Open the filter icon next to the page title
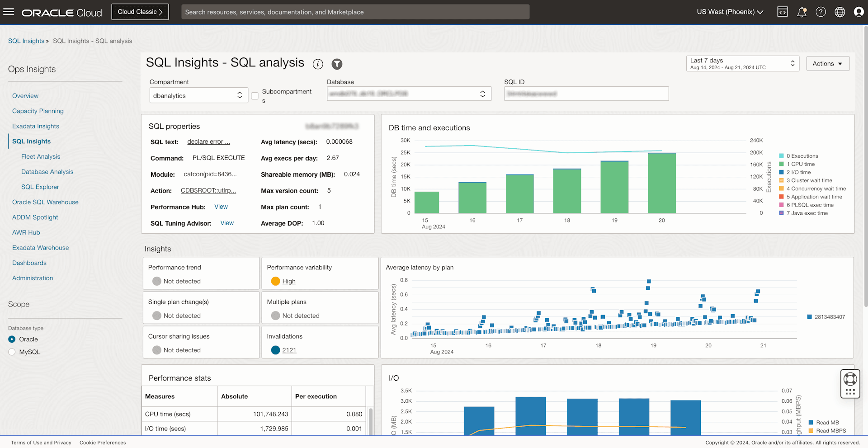 (337, 64)
